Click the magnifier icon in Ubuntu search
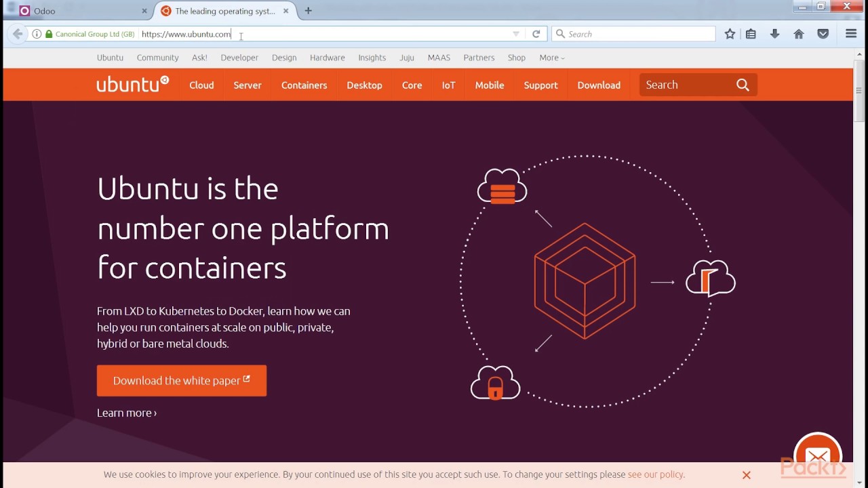 click(x=743, y=85)
